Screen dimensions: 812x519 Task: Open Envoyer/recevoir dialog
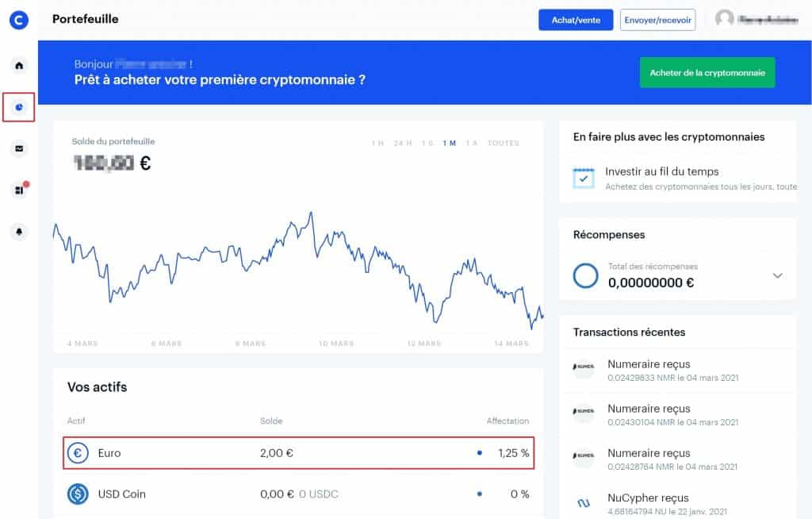coord(657,19)
